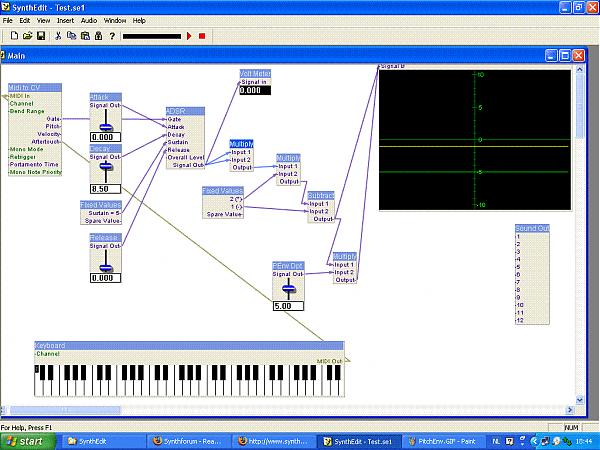The image size is (600, 450).
Task: Click the horizontal scrollbar right arrow
Action: (570, 410)
